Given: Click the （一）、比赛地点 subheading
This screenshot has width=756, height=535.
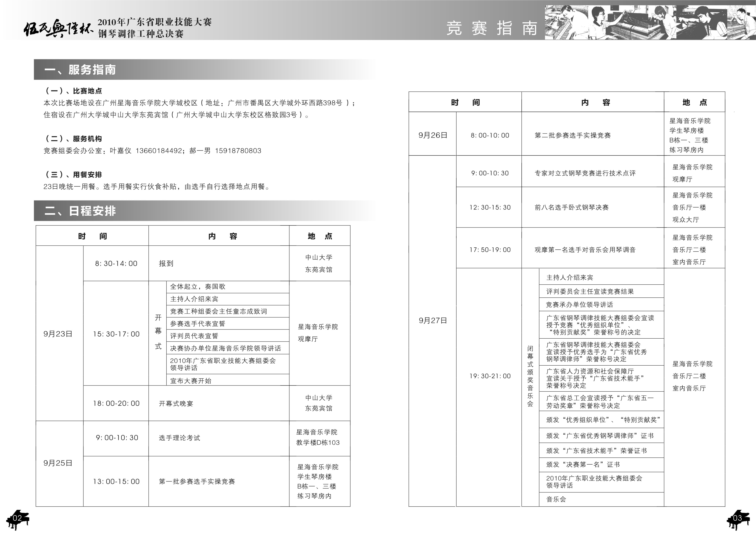Looking at the screenshot, I should pos(74,91).
